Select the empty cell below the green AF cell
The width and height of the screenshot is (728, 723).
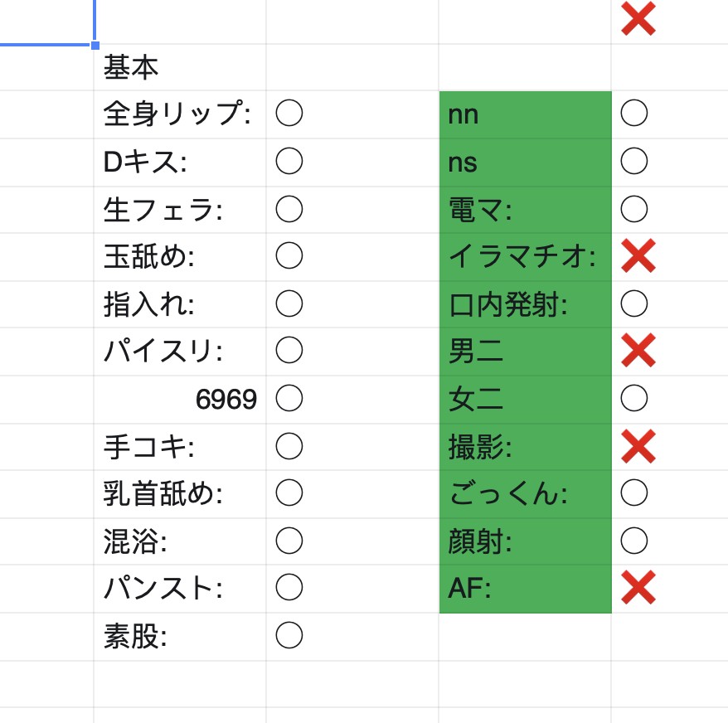pos(525,637)
